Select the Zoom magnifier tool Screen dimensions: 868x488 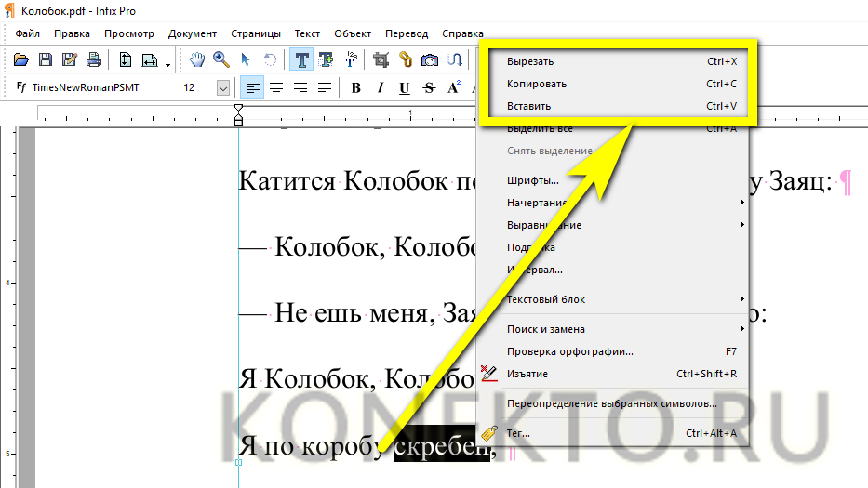point(221,59)
